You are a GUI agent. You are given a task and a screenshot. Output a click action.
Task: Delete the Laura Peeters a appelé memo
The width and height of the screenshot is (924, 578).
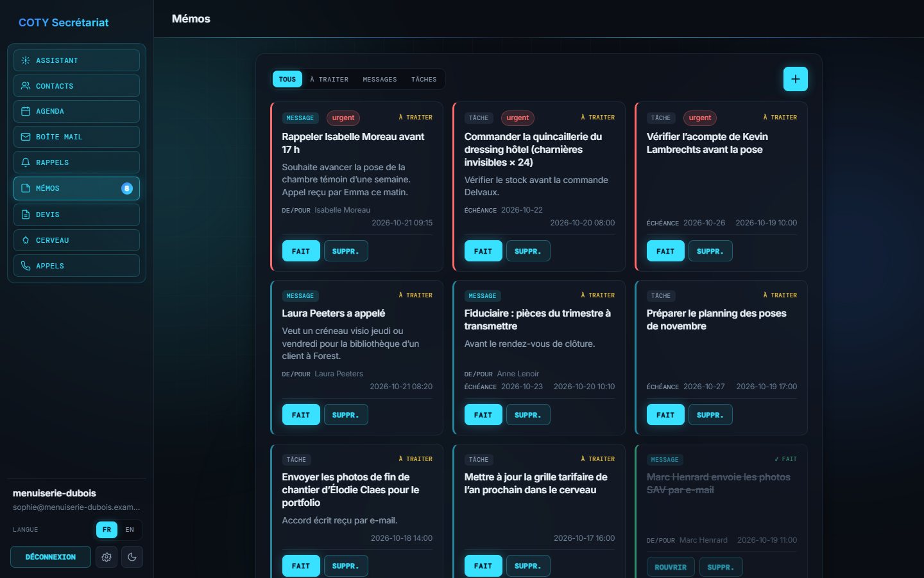tap(346, 415)
